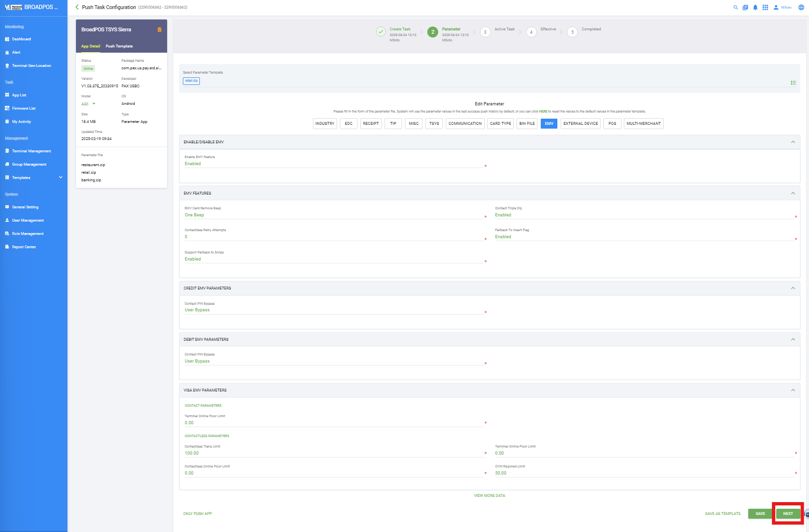The image size is (809, 532).
Task: Open Alert in the sidebar
Action: click(x=16, y=52)
